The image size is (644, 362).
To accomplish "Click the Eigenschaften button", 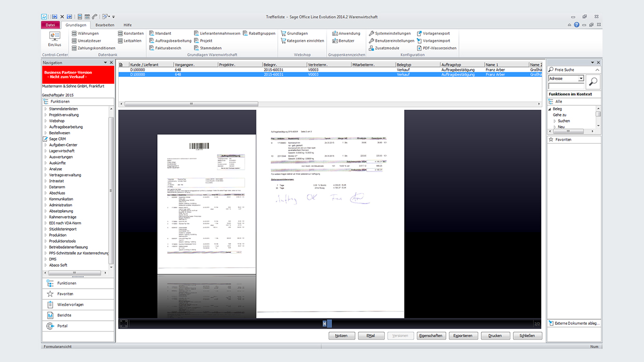I will (431, 336).
